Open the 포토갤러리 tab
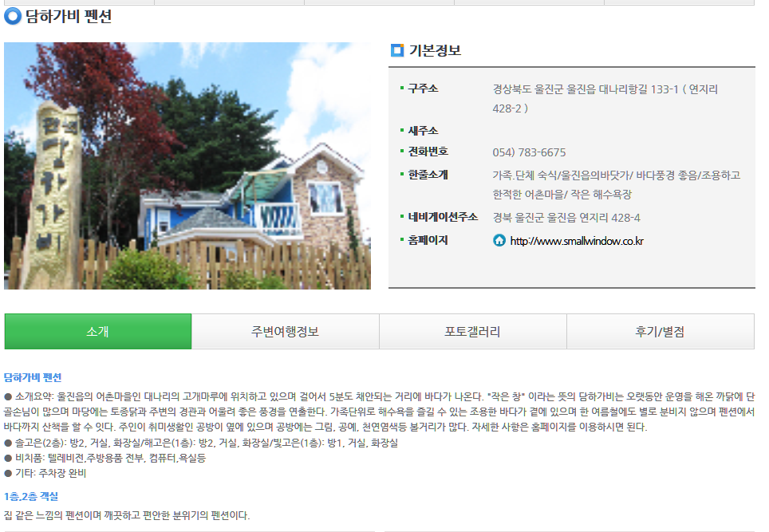 [473, 332]
